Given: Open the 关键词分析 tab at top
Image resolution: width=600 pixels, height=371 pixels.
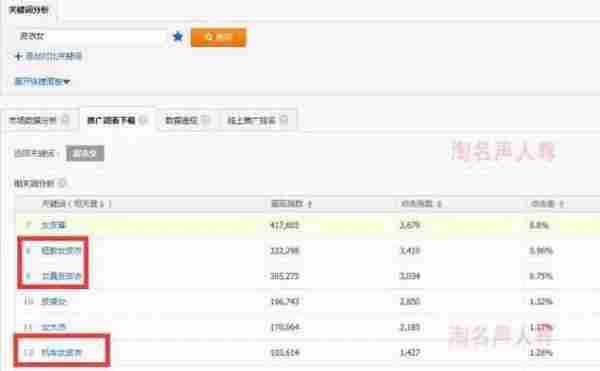Looking at the screenshot, I should click(x=29, y=10).
